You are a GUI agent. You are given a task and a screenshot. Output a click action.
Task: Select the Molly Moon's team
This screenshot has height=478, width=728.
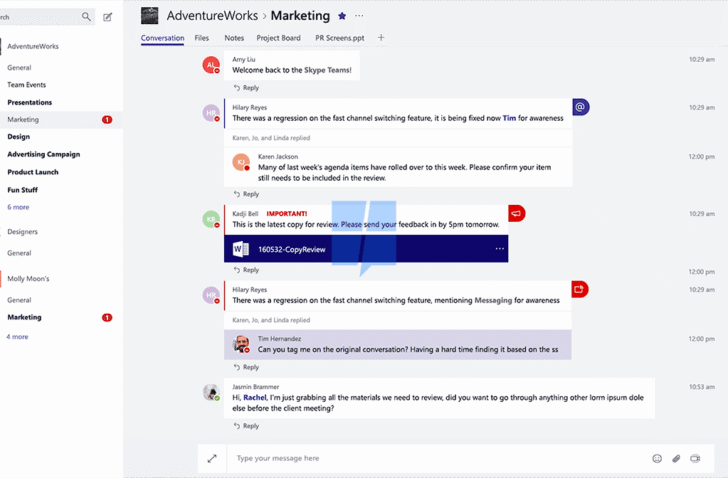tap(28, 279)
